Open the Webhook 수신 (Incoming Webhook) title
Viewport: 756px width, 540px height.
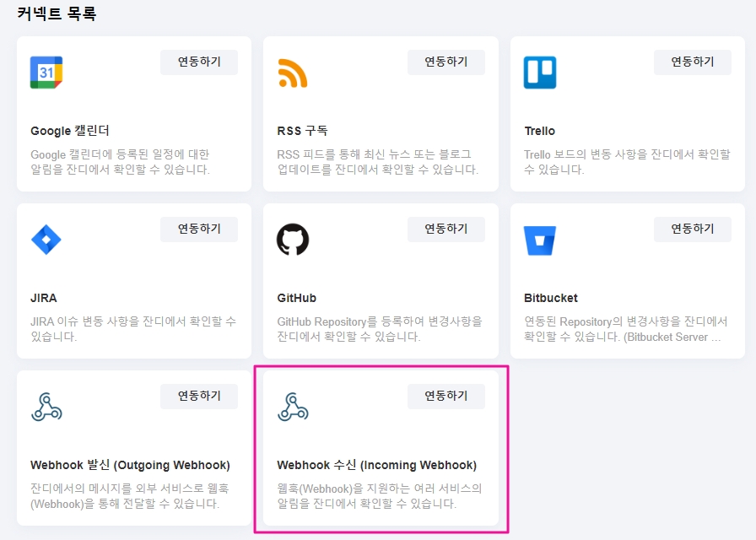point(376,465)
